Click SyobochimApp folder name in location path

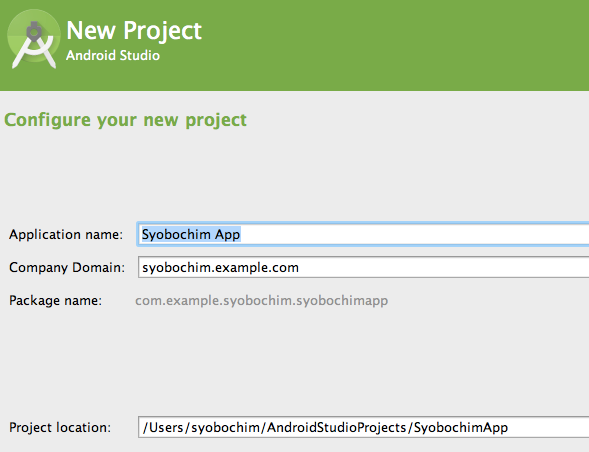[x=461, y=428]
